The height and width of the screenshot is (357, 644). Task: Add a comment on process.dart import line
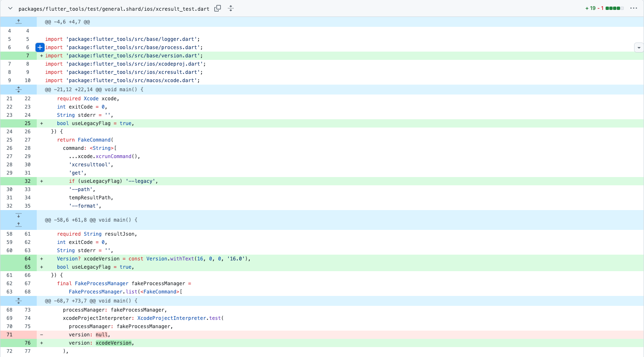click(40, 47)
